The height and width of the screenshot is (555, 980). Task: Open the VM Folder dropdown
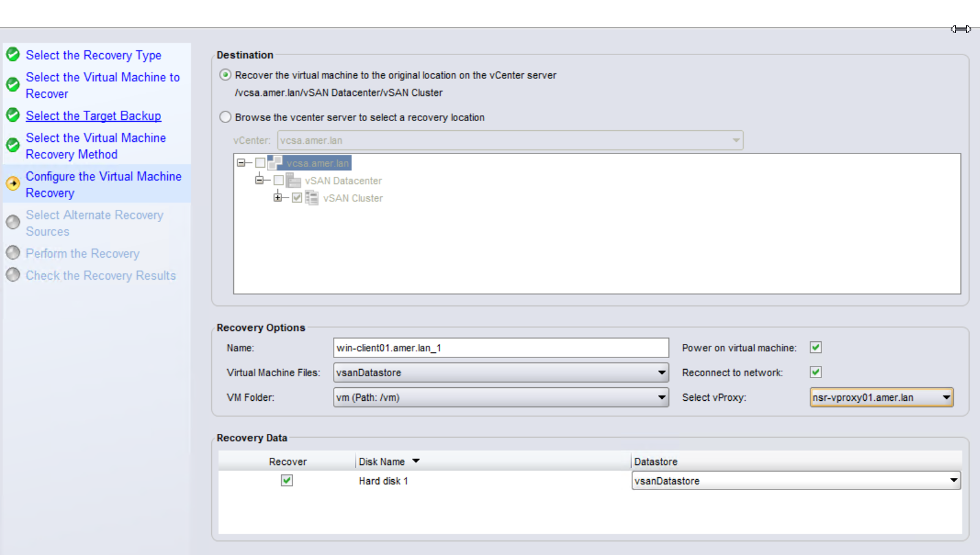(x=660, y=397)
